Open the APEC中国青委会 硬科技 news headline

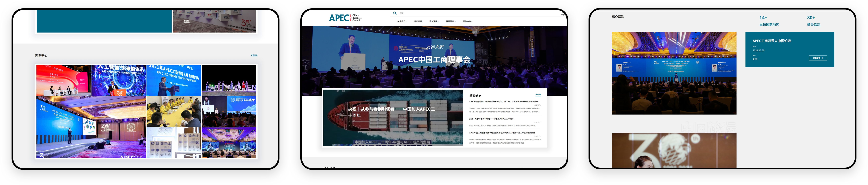503,102
